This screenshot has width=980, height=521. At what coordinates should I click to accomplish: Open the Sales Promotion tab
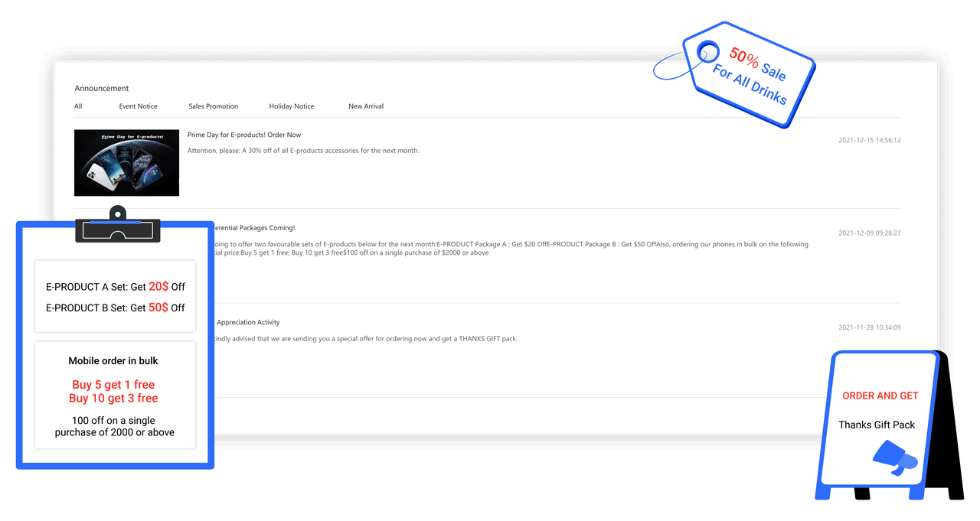point(213,106)
